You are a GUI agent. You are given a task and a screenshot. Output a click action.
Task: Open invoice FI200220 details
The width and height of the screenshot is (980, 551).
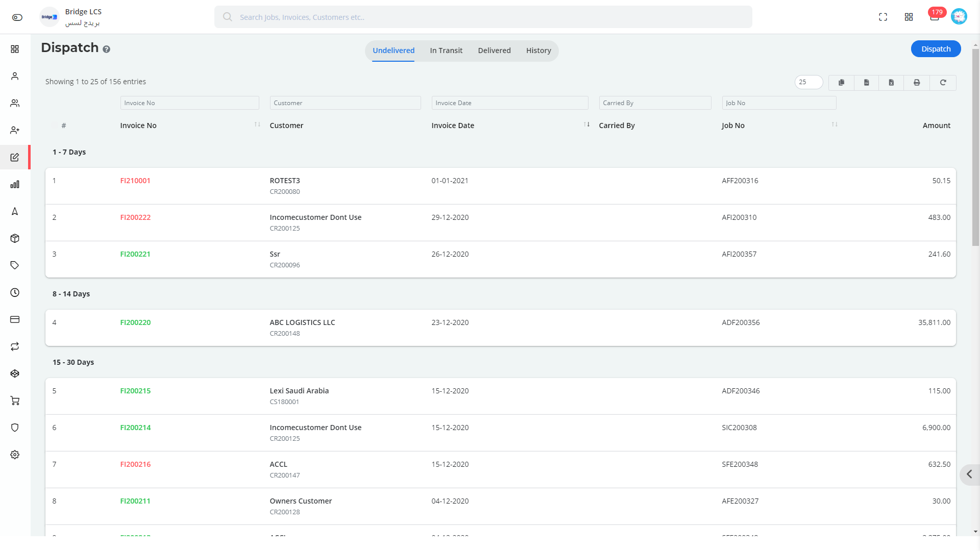[x=135, y=322]
